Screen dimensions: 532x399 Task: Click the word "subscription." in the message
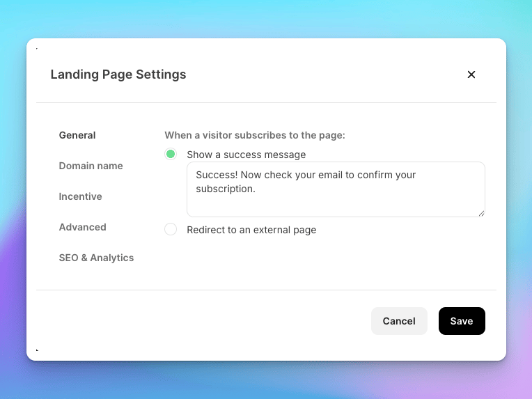226,189
